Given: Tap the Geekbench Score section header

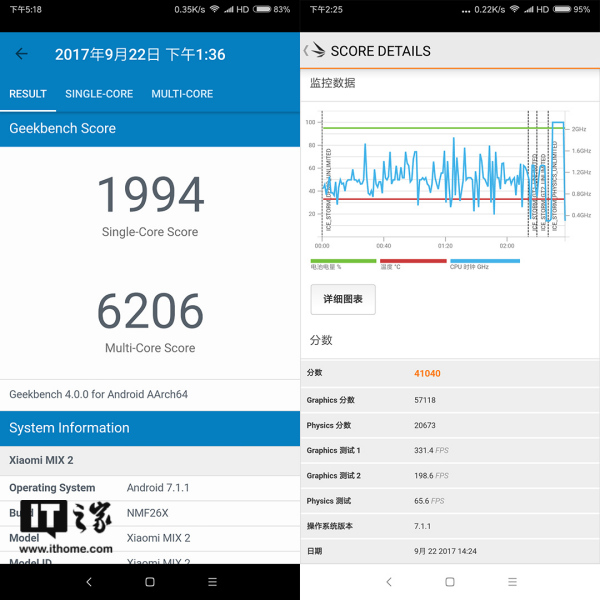Looking at the screenshot, I should (150, 129).
